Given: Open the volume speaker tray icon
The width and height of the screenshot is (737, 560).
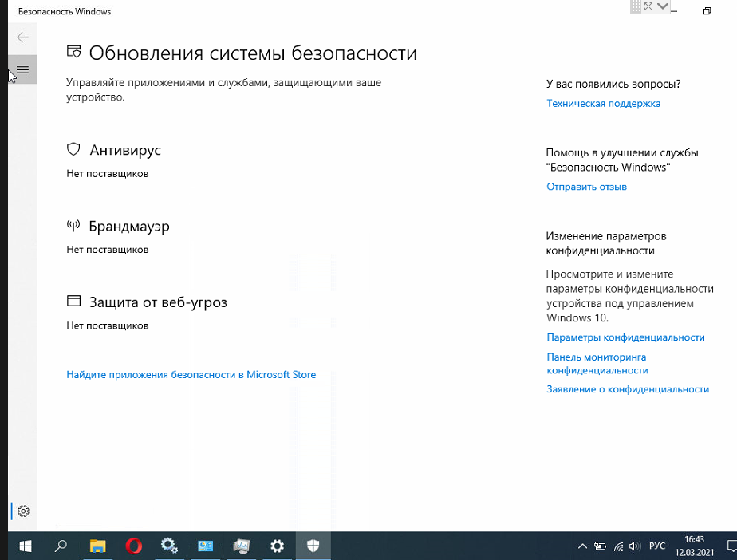Looking at the screenshot, I should coord(635,546).
